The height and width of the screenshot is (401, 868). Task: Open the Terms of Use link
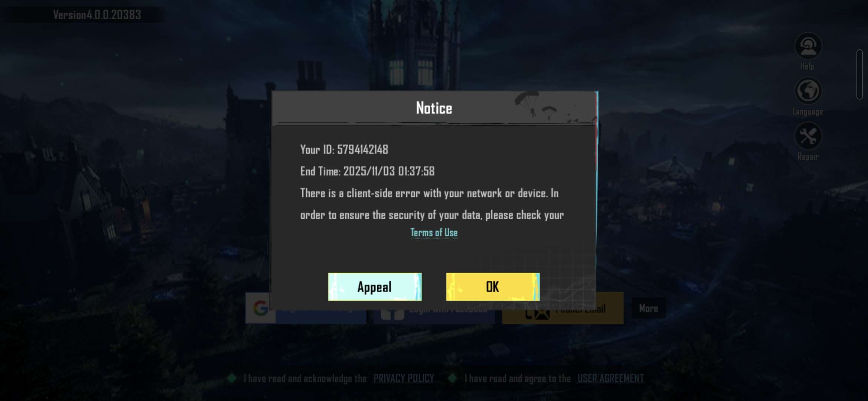click(434, 232)
